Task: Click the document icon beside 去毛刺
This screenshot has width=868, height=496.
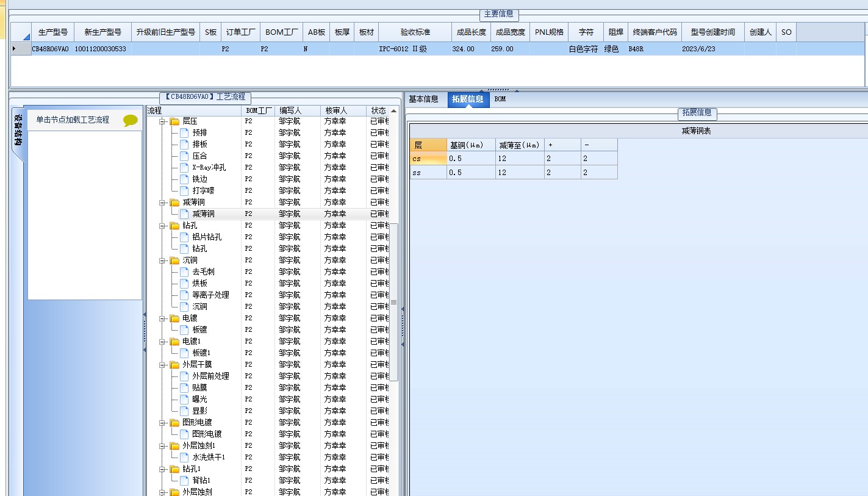Action: point(184,271)
